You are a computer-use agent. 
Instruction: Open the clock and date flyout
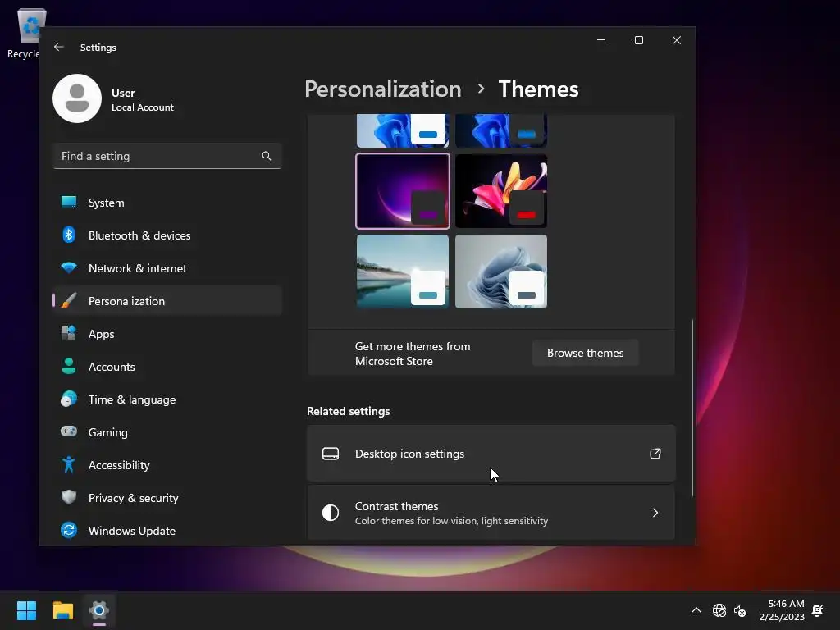pyautogui.click(x=782, y=610)
